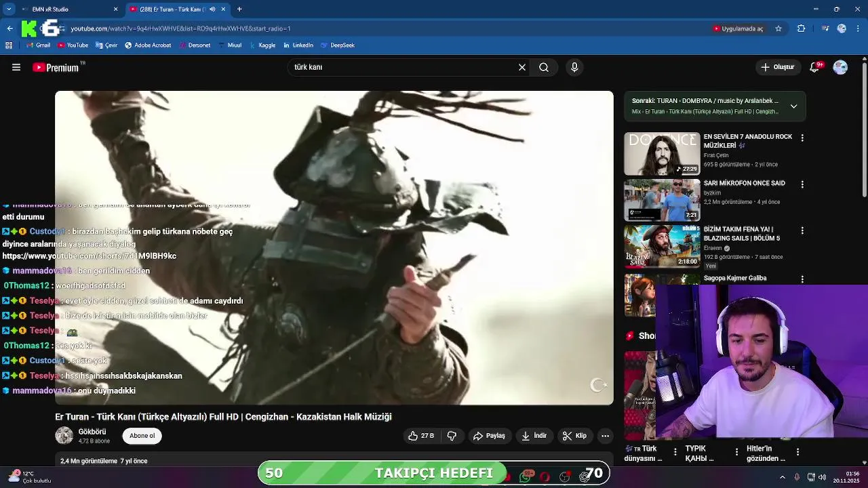
Task: Run search with magnifier button
Action: coord(544,67)
